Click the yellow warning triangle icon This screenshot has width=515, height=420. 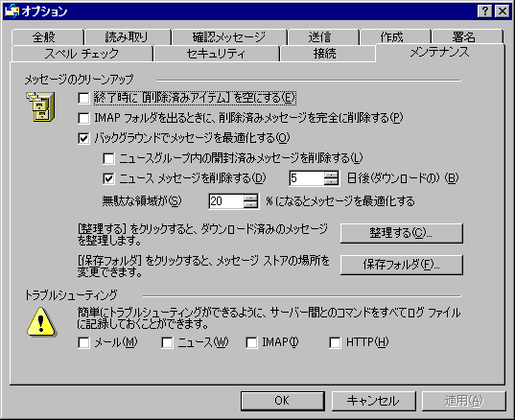click(x=41, y=322)
